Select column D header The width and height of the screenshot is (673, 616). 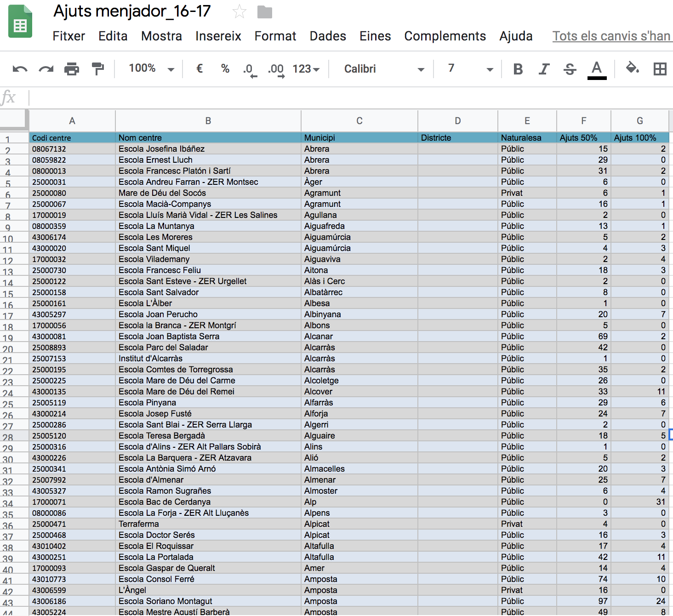458,121
